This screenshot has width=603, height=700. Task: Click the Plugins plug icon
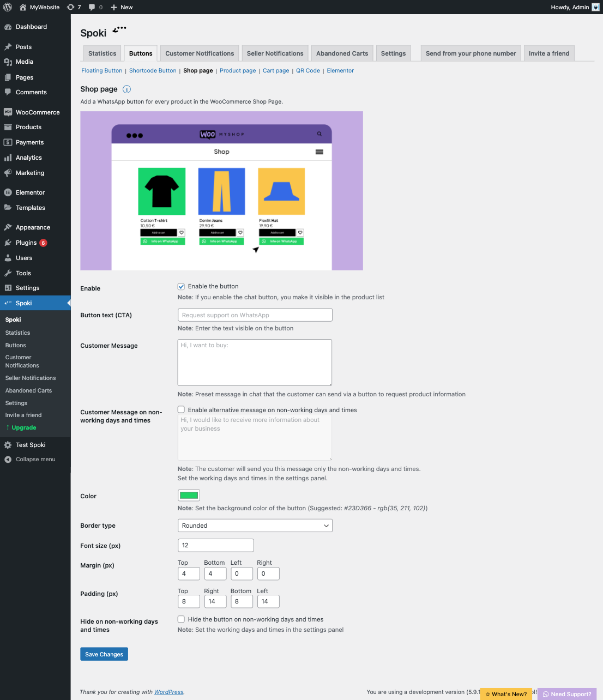coord(8,243)
